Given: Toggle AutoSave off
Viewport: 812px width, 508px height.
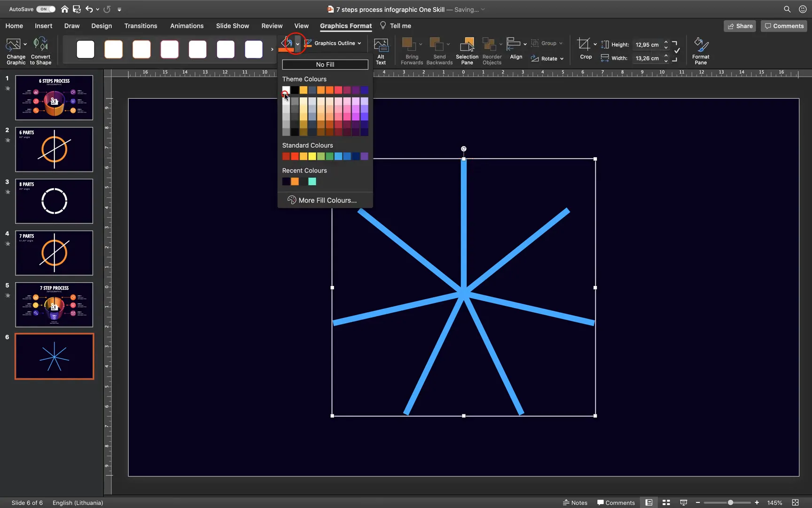Looking at the screenshot, I should pos(46,9).
